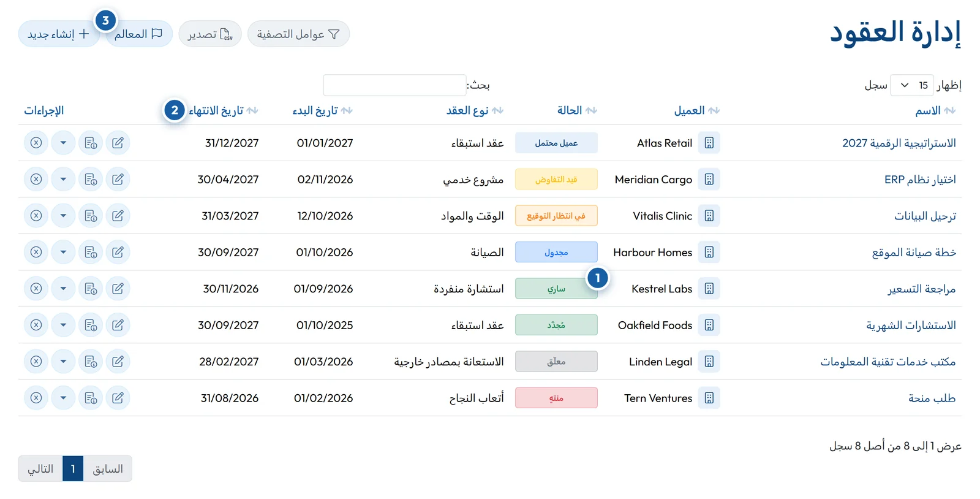Screen dimensions: 980x499
Task: Click building icon beside Atlas Retail
Action: [709, 143]
